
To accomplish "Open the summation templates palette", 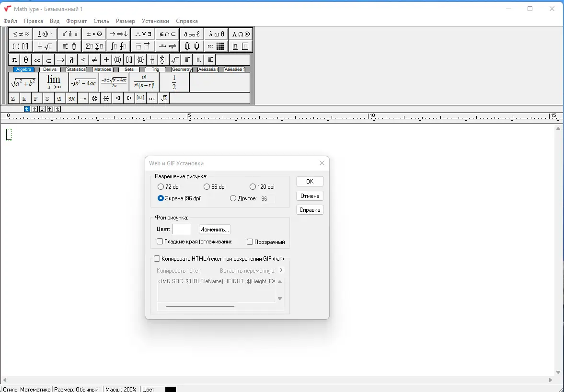I will [94, 46].
